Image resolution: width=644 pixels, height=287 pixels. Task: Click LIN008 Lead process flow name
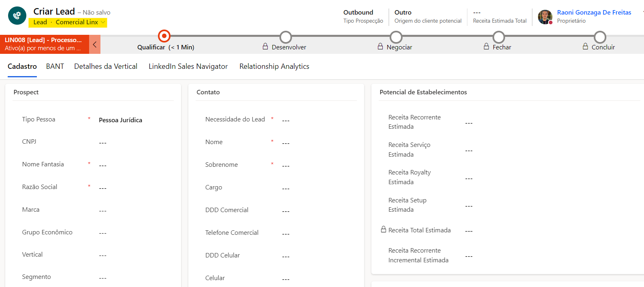pyautogui.click(x=43, y=40)
